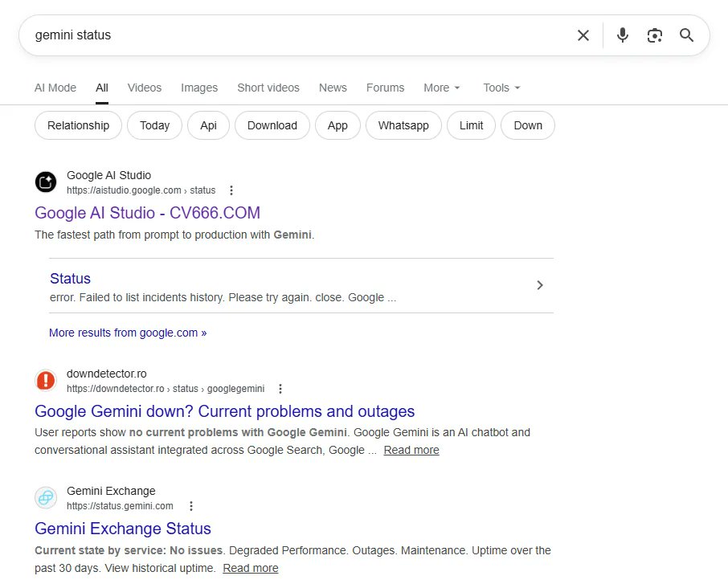Apply the Api suggestion chip
This screenshot has height=584, width=728.
(208, 125)
